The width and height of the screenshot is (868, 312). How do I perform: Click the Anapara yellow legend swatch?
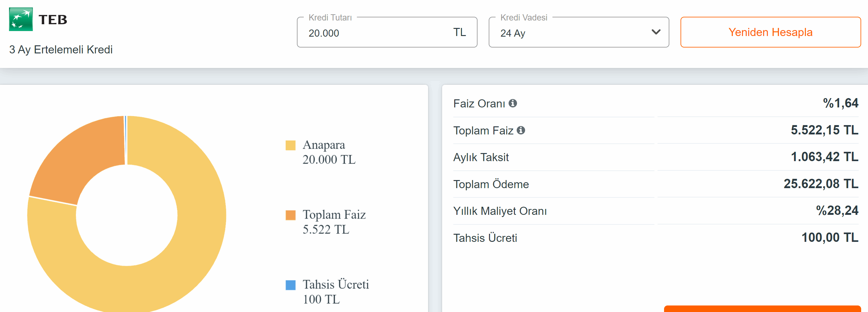point(290,145)
